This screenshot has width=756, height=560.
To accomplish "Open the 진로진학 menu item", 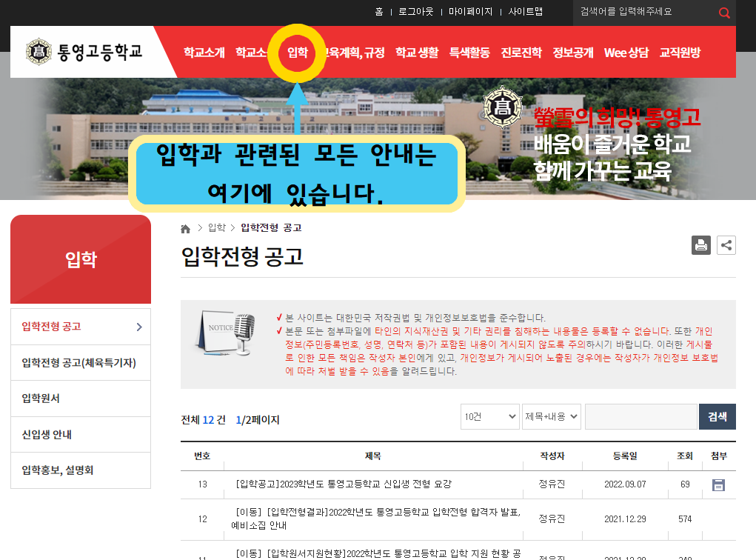I will pos(521,53).
